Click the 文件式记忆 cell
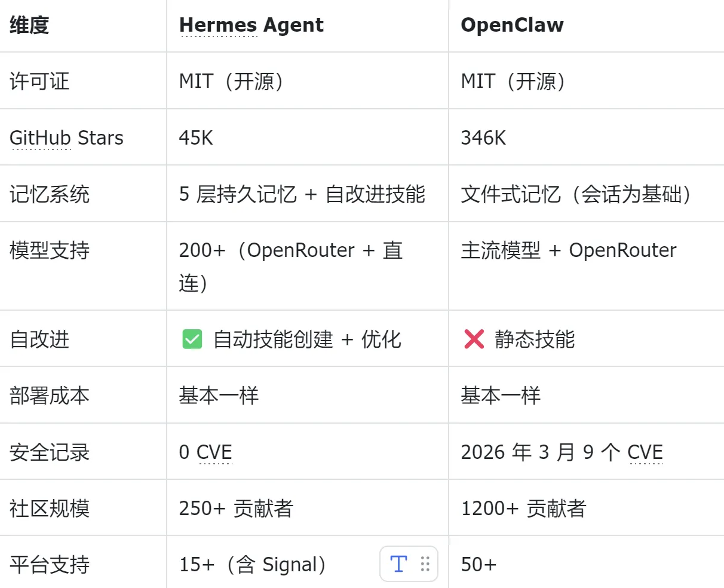The width and height of the screenshot is (724, 588). (576, 194)
